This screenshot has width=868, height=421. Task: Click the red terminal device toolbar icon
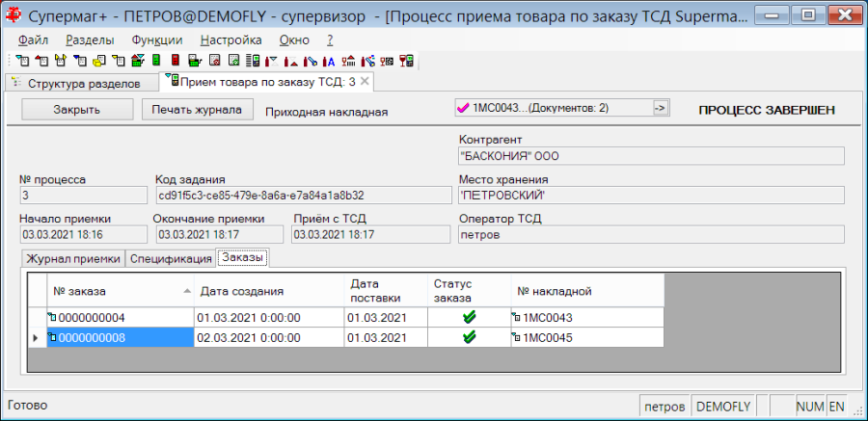coord(175,60)
